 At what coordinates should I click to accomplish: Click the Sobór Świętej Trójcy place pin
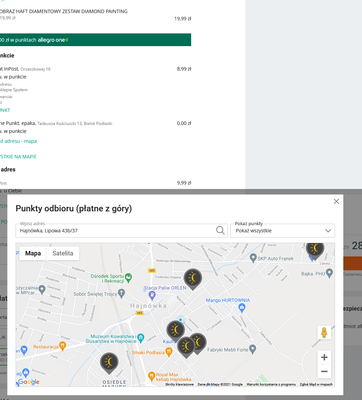121,293
